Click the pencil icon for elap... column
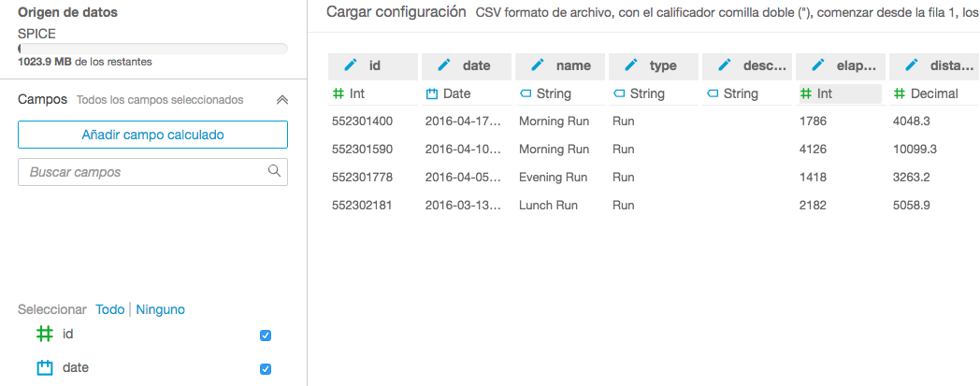The height and width of the screenshot is (386, 980). (x=818, y=65)
